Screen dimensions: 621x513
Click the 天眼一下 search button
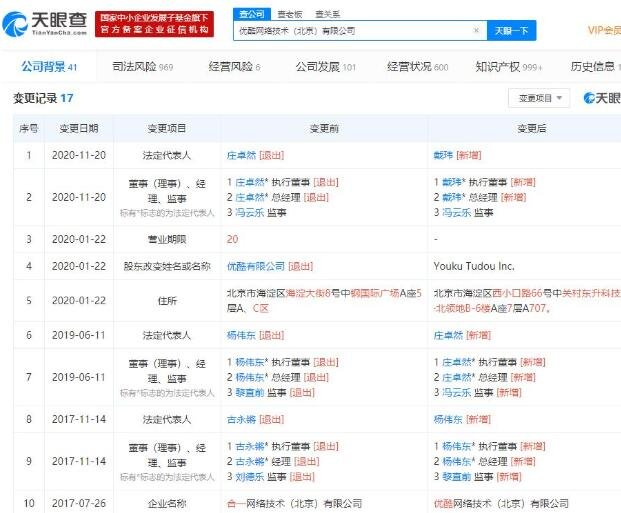511,31
